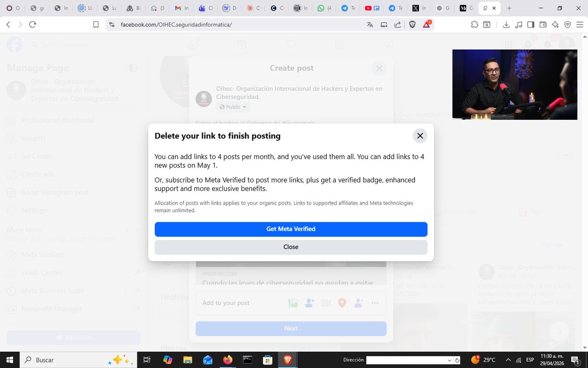Switch to the YouTube tab
Viewport: 588px width, 368px height.
pos(371,8)
